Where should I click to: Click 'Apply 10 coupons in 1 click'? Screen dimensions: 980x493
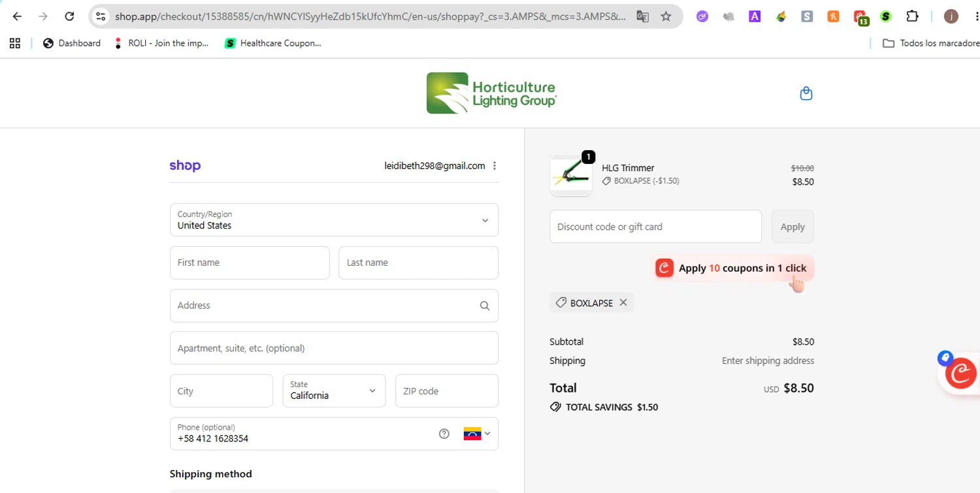734,268
